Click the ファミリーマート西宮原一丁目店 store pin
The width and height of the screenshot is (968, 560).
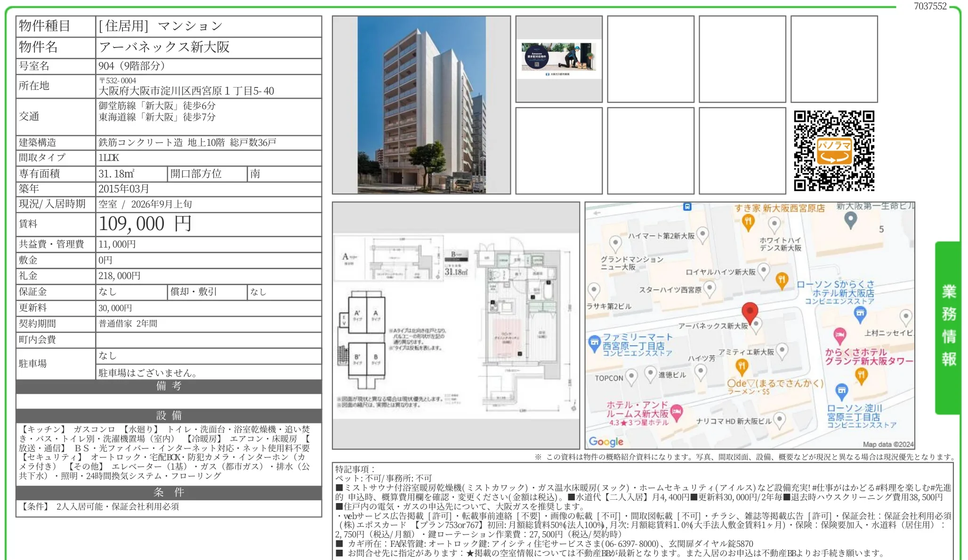(x=594, y=344)
